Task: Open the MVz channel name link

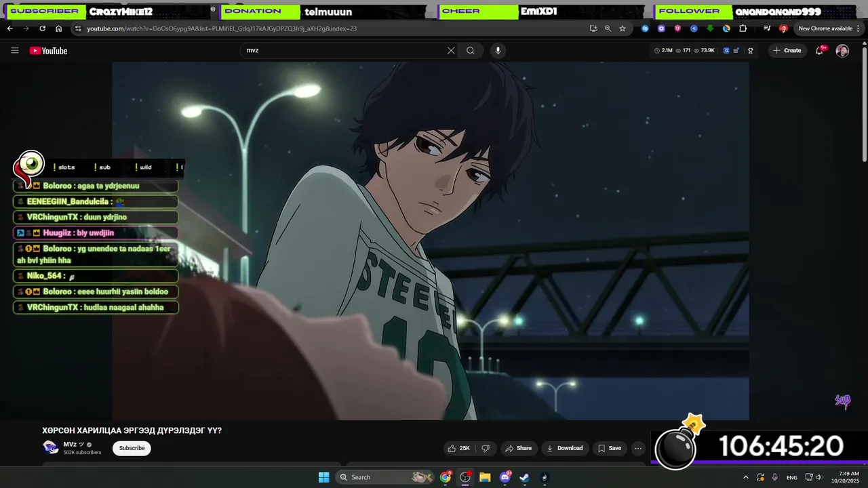Action: (70, 445)
